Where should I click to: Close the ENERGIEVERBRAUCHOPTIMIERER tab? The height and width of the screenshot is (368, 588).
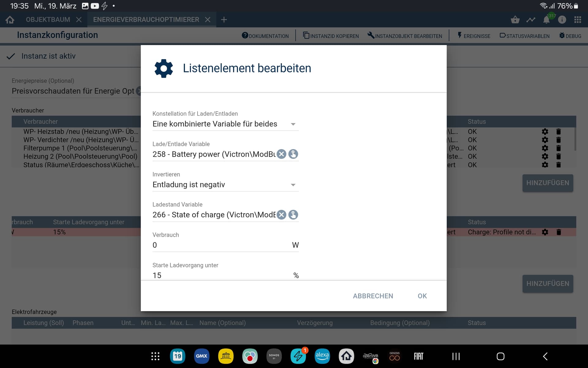[208, 20]
